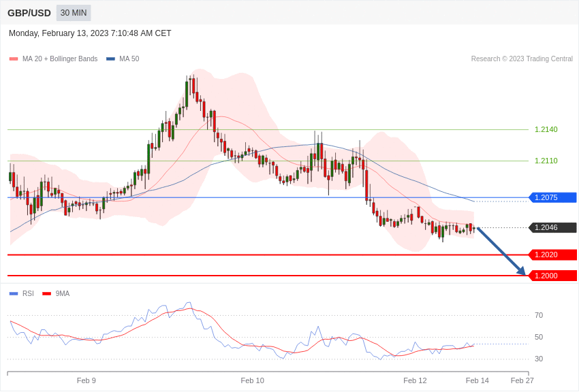Click the RSI 30 axis label
This screenshot has height=392, width=579.
[539, 359]
